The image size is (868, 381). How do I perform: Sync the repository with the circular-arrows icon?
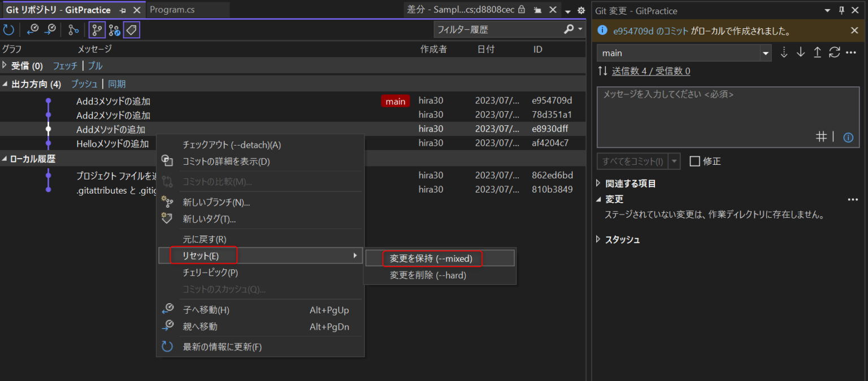tap(835, 52)
